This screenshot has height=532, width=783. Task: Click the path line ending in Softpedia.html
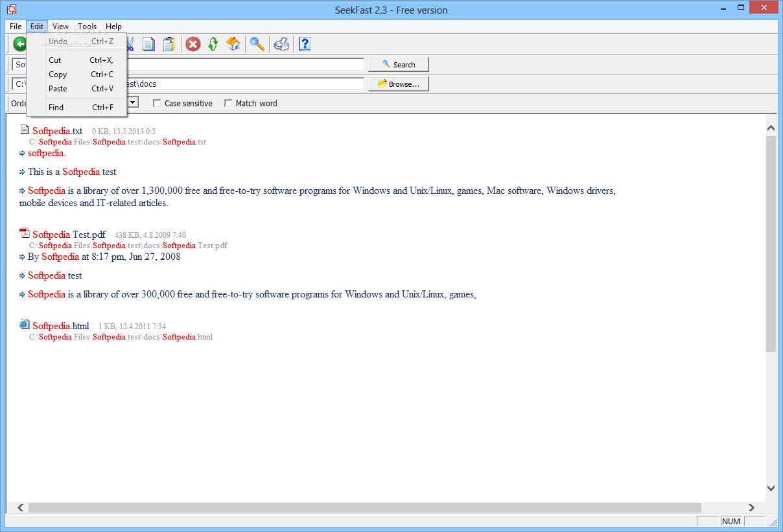click(x=121, y=337)
